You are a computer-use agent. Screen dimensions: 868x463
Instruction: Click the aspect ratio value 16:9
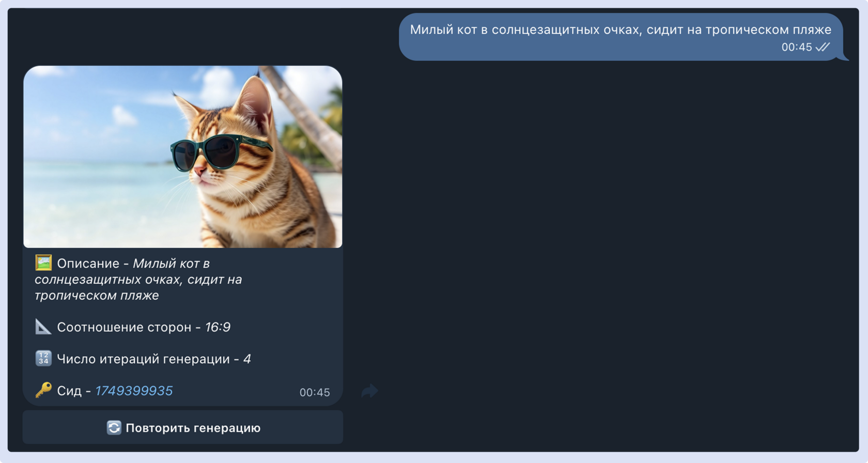coord(218,327)
